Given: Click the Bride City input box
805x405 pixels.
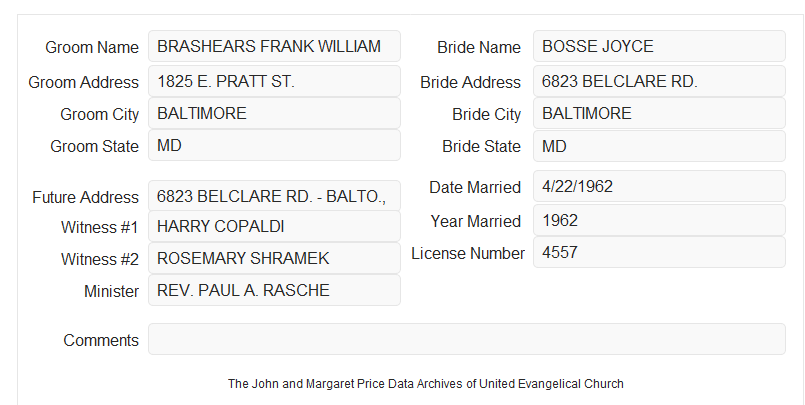Looking at the screenshot, I should click(659, 113).
